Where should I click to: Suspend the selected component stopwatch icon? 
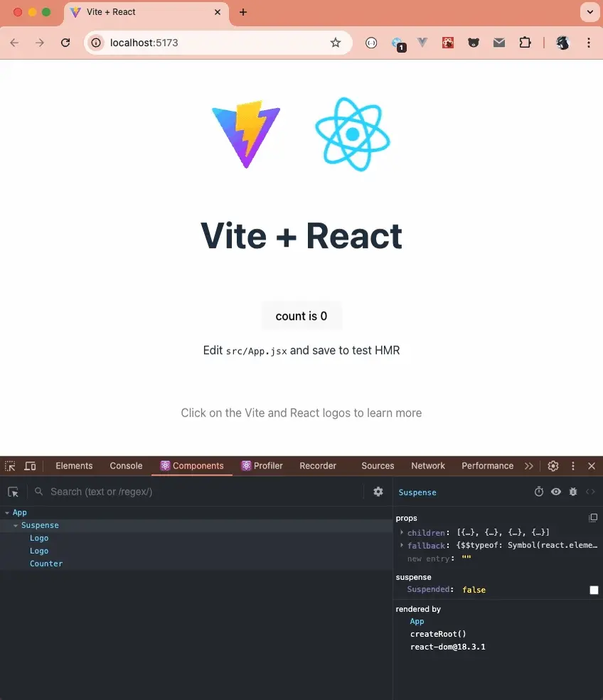[539, 492]
